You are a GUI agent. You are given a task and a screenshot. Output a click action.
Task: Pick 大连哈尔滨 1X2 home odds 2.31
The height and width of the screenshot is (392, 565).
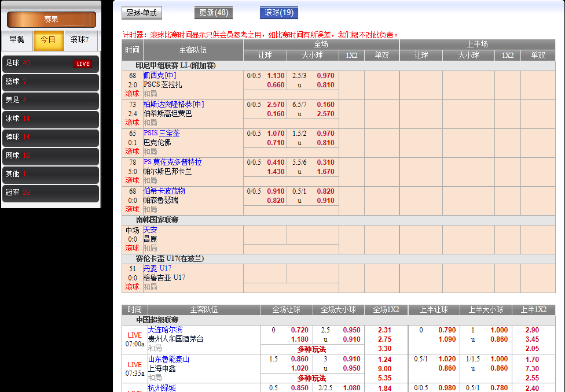[385, 330]
